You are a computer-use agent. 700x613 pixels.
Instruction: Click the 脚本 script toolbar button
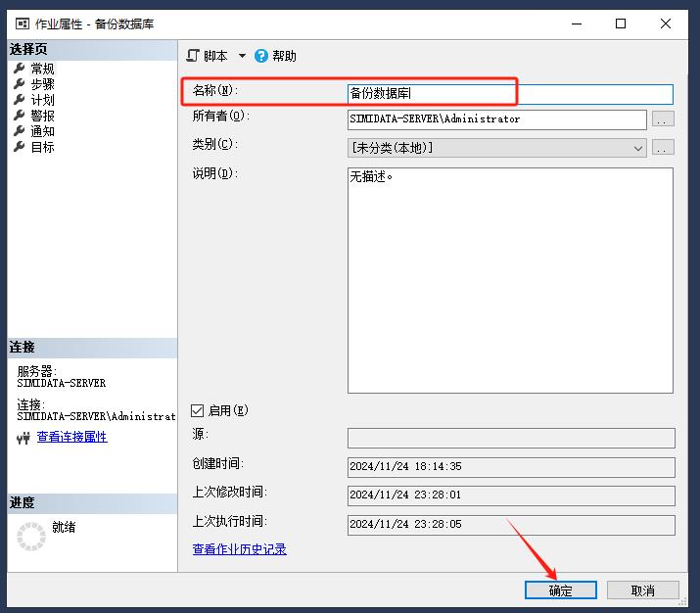click(208, 56)
